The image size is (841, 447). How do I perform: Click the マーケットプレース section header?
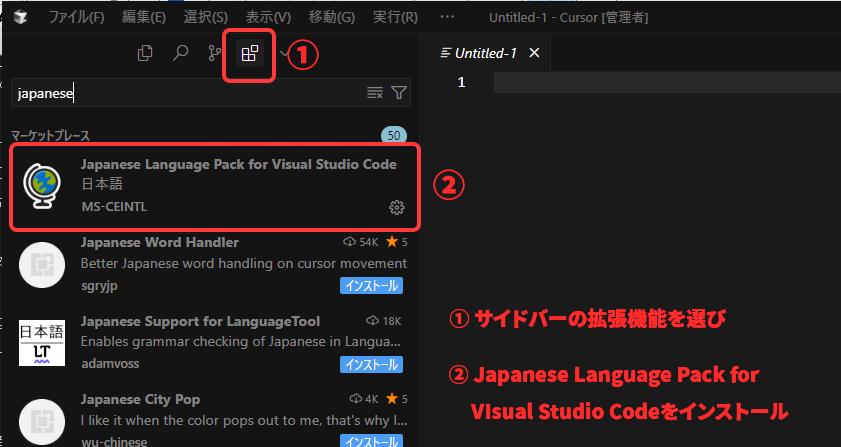[50, 135]
